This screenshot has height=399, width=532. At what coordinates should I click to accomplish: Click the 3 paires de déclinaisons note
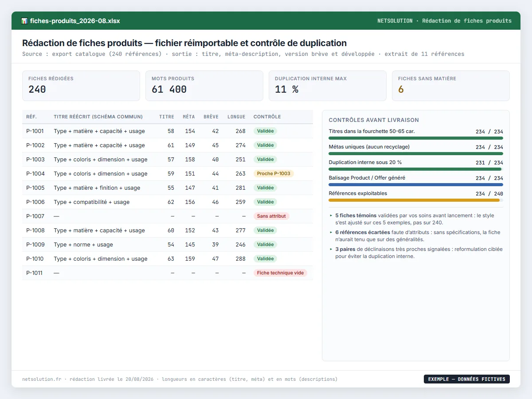coord(416,253)
